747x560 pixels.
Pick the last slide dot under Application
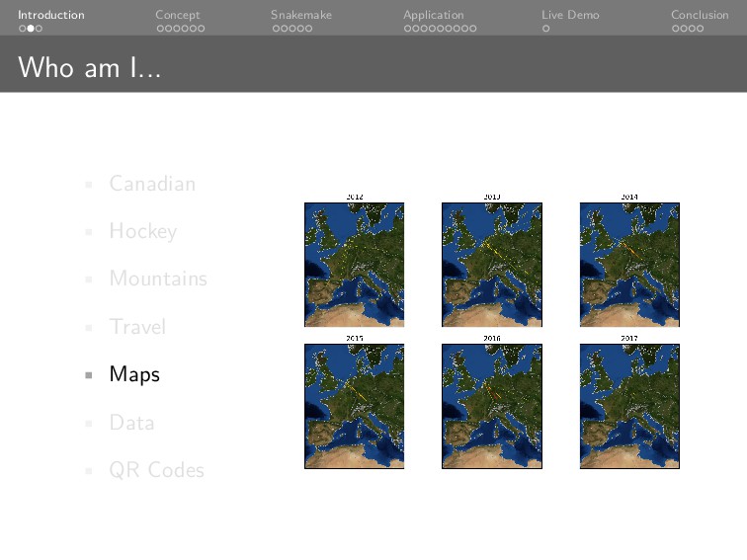tap(472, 29)
